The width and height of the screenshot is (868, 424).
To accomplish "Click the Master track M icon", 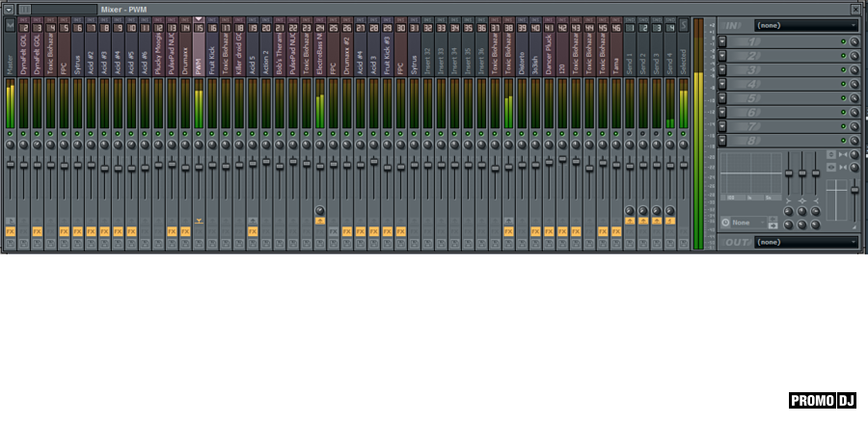I will 10,25.
